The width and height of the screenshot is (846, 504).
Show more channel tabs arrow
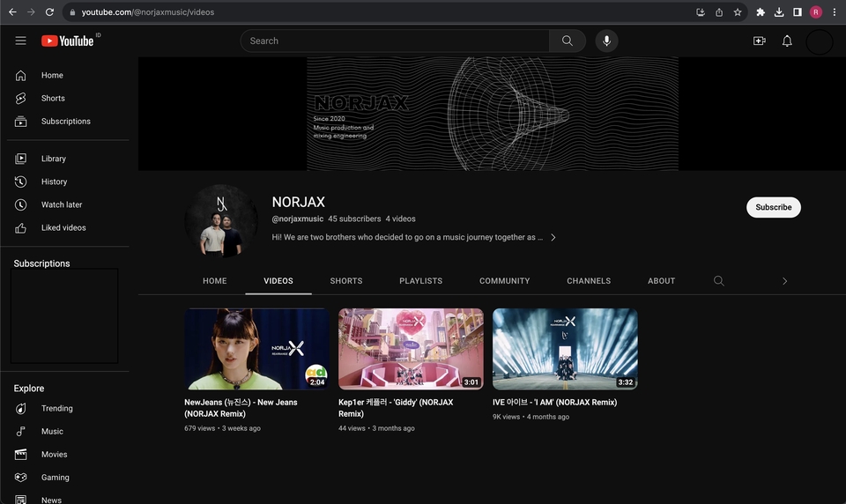tap(784, 280)
